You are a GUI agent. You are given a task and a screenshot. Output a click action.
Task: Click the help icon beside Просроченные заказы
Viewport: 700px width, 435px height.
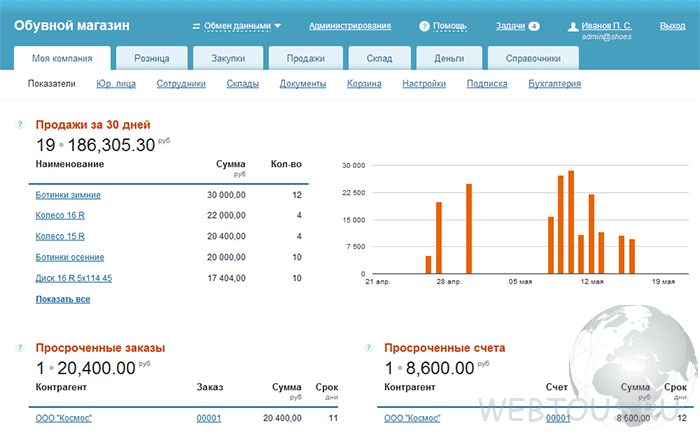20,348
